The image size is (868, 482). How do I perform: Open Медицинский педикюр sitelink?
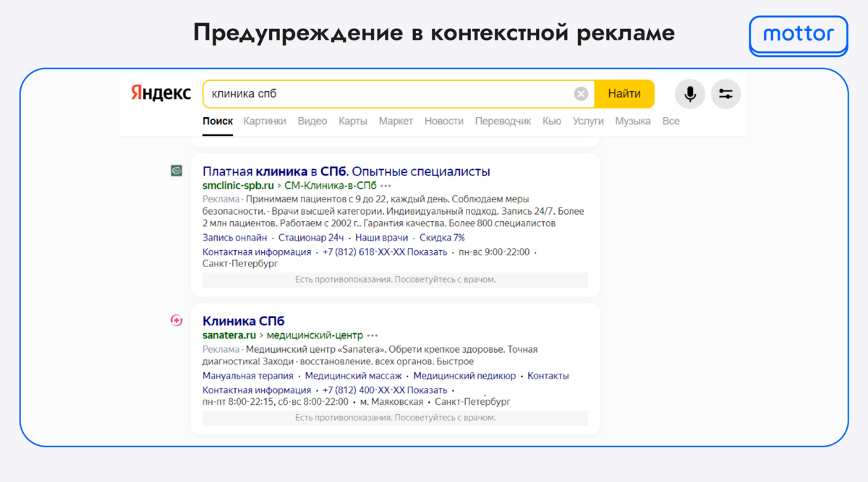tap(464, 376)
